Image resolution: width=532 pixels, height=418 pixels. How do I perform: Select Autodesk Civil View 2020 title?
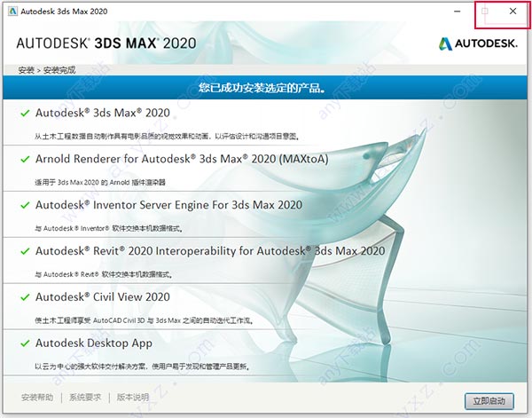coord(103,297)
